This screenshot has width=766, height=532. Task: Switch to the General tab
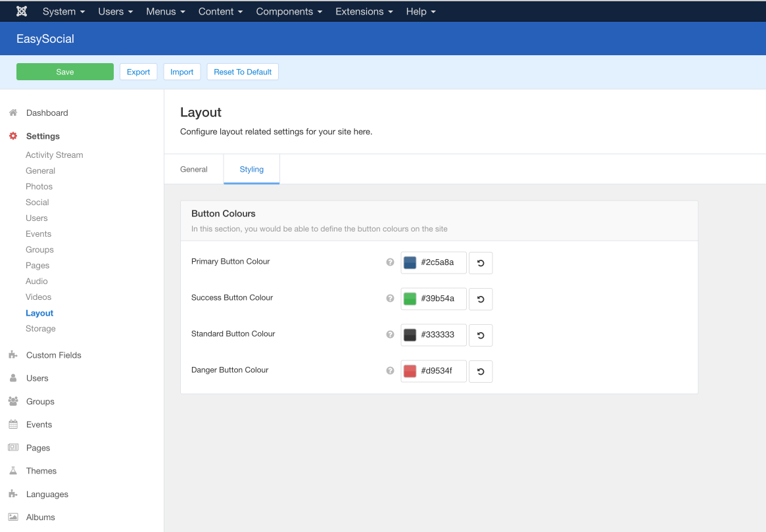194,169
